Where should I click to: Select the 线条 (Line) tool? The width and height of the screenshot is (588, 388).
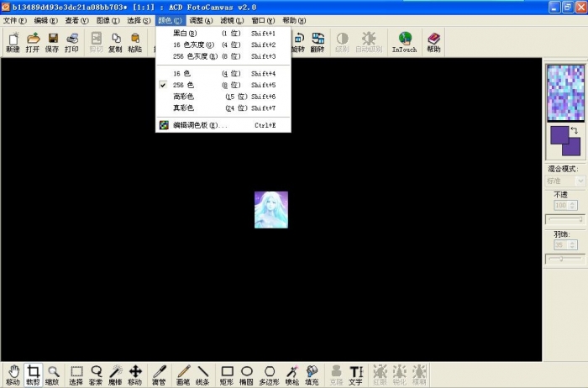(202, 375)
